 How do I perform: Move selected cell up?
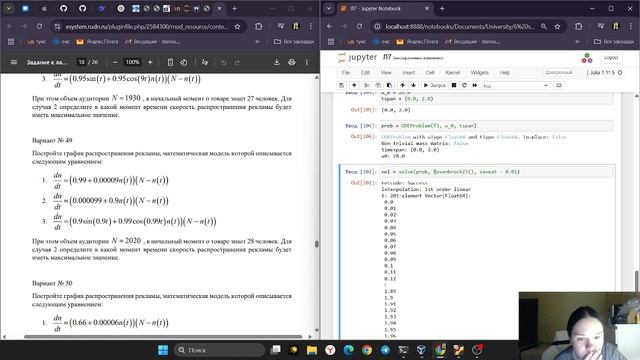402,85
